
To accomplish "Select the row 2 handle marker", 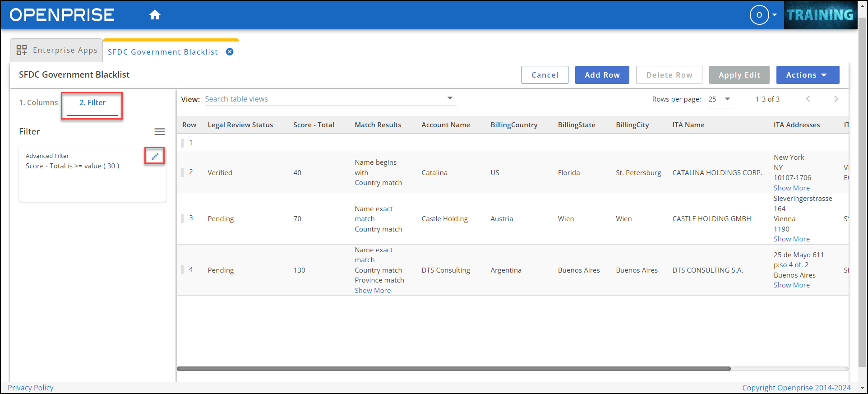I will (183, 172).
